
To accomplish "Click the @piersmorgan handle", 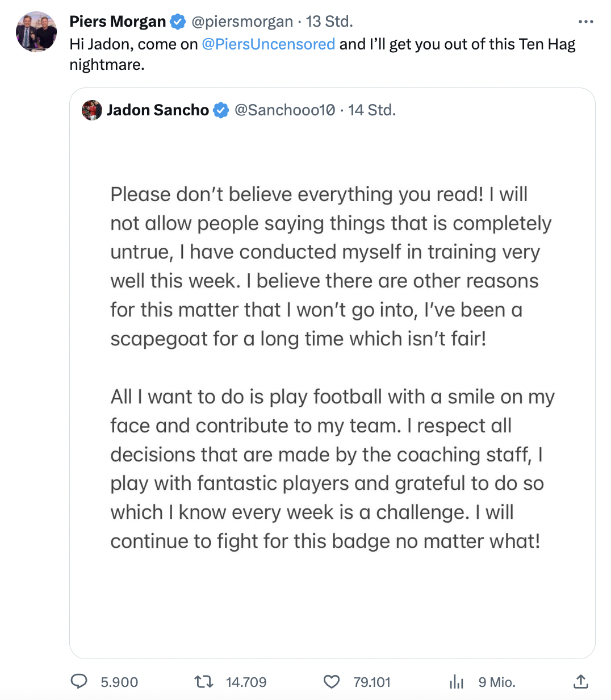I will tap(242, 22).
